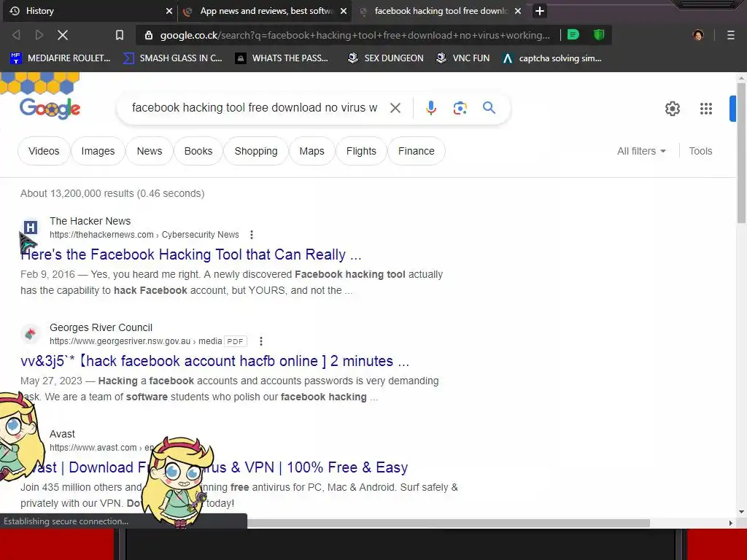This screenshot has width=747, height=560.
Task: Open the browser hamburger menu
Action: pos(730,35)
